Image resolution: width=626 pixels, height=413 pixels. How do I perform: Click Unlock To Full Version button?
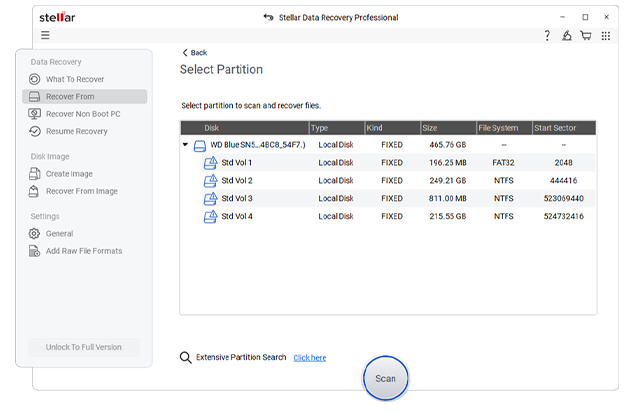(x=84, y=347)
